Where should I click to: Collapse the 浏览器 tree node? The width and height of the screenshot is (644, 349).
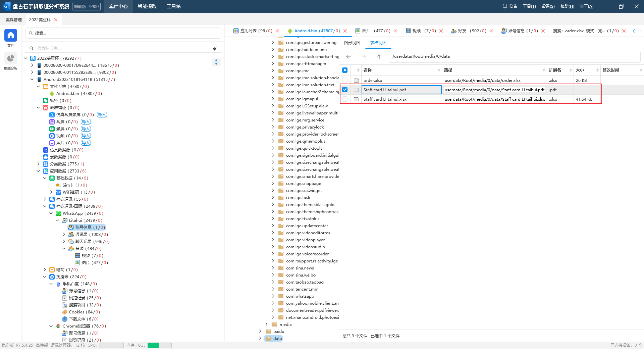click(x=45, y=277)
